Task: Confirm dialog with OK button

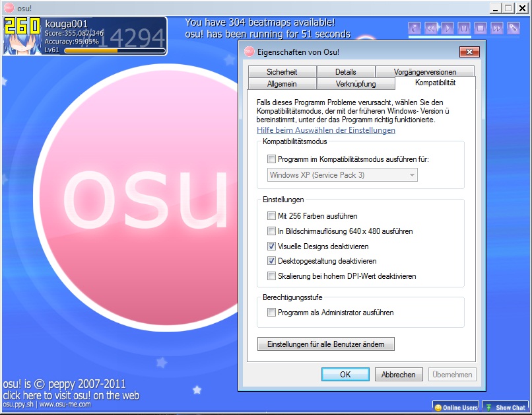Action: [x=345, y=374]
